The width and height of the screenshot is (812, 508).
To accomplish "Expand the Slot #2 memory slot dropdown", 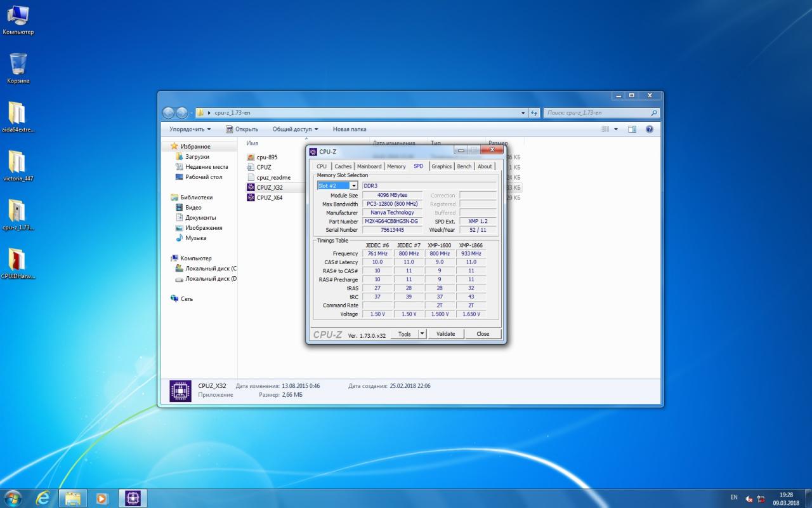I will pos(354,185).
